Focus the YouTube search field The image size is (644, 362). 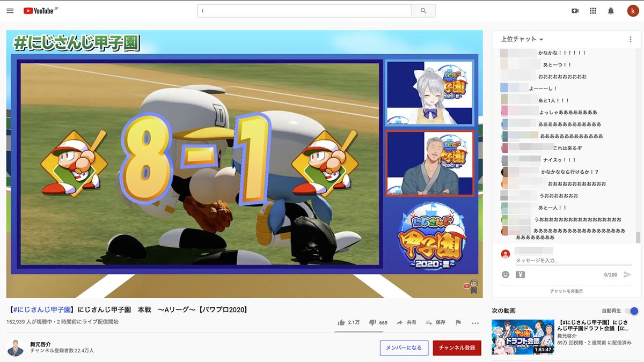pyautogui.click(x=304, y=11)
